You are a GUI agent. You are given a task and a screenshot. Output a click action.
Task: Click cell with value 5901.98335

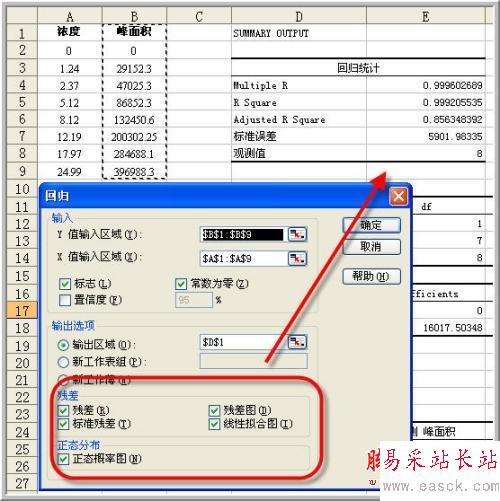point(426,137)
